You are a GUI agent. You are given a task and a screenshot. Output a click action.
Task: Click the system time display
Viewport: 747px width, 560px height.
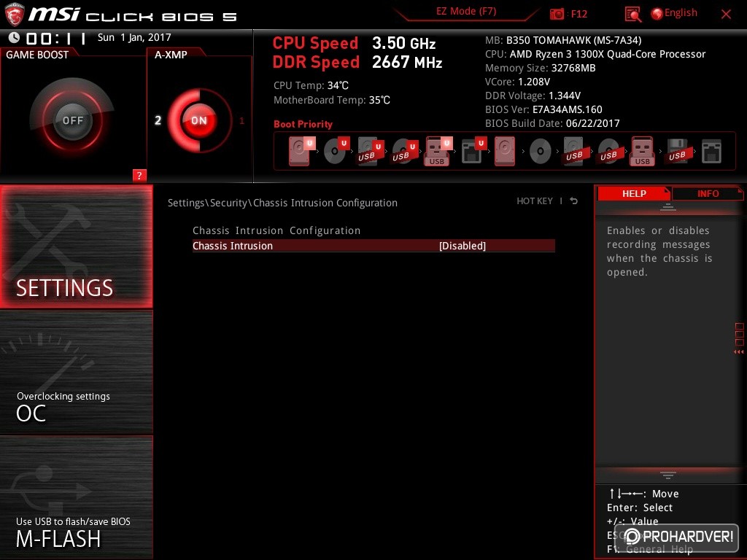(x=56, y=38)
